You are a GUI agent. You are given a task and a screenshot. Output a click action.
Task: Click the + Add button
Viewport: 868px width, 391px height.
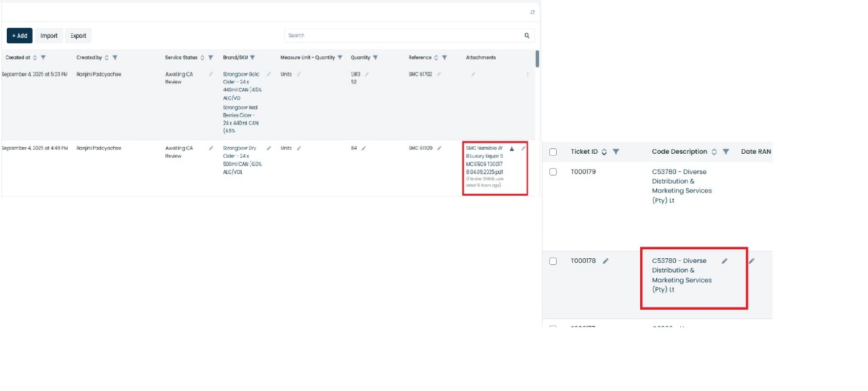[20, 35]
